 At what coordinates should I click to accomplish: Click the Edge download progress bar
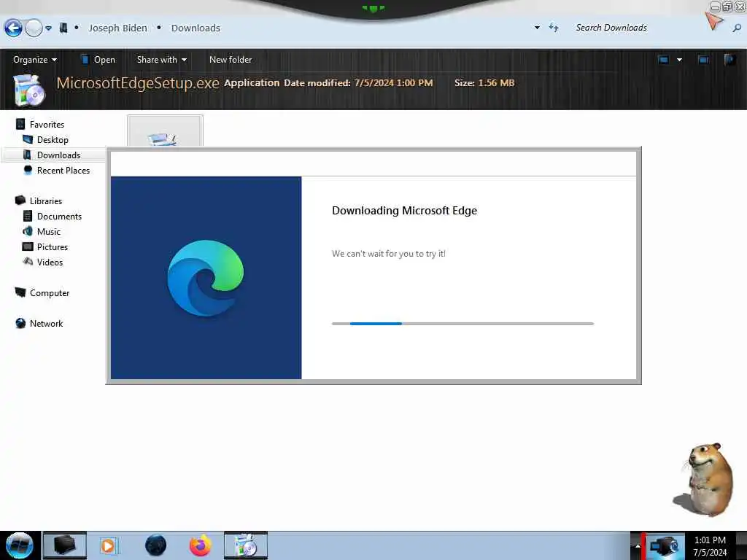(x=462, y=323)
